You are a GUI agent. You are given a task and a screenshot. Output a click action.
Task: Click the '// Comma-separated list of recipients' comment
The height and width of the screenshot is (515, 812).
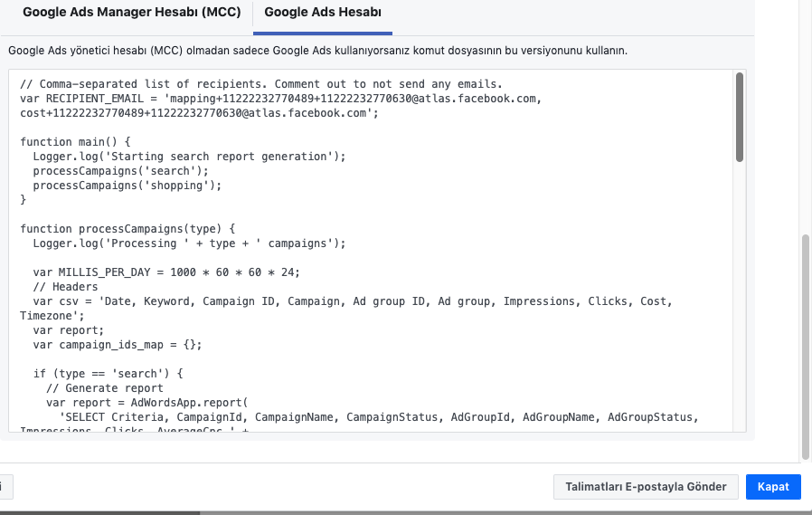(261, 84)
